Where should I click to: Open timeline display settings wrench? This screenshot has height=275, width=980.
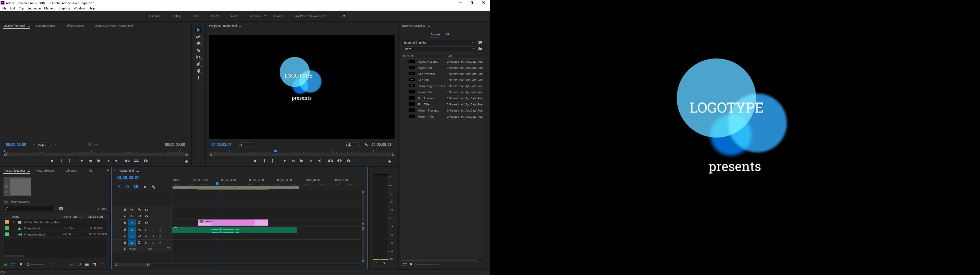[154, 187]
